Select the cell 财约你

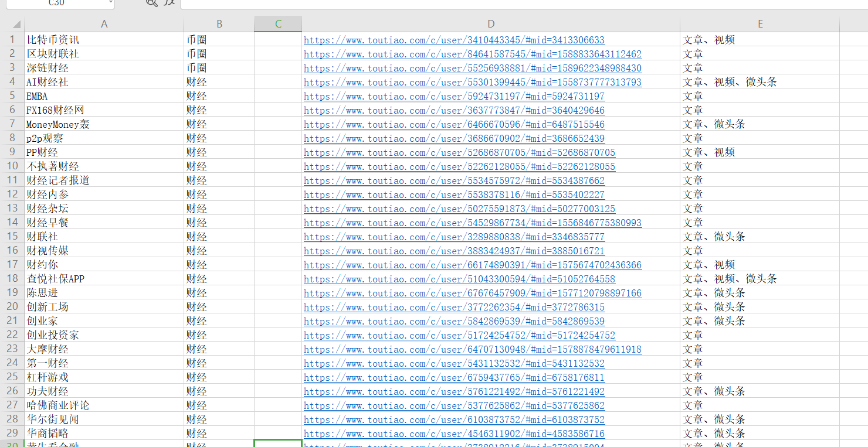coord(104,265)
